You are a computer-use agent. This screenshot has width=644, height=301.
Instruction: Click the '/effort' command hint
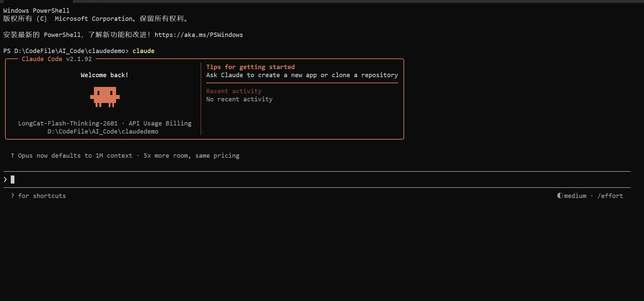pyautogui.click(x=610, y=196)
